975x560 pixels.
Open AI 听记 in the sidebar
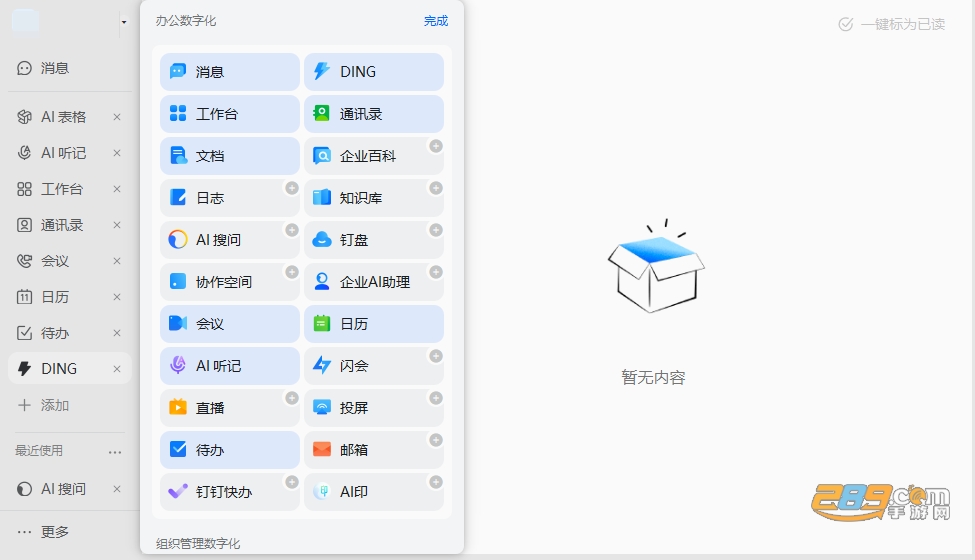tap(62, 153)
